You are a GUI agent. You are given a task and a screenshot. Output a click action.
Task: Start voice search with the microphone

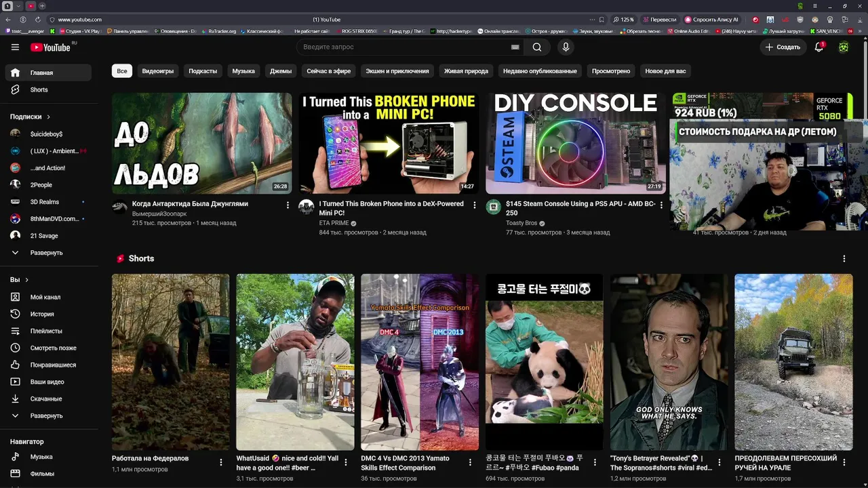[566, 47]
